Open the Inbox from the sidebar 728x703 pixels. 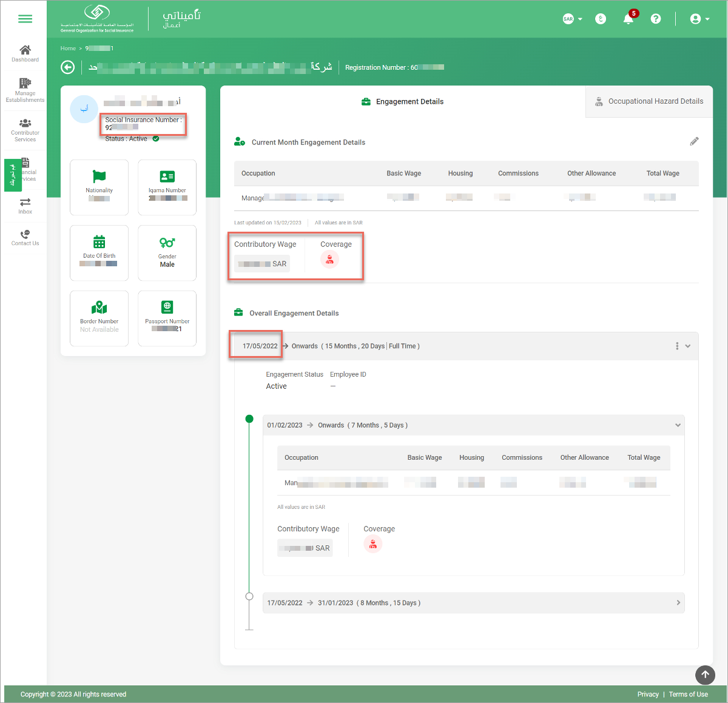pyautogui.click(x=25, y=205)
